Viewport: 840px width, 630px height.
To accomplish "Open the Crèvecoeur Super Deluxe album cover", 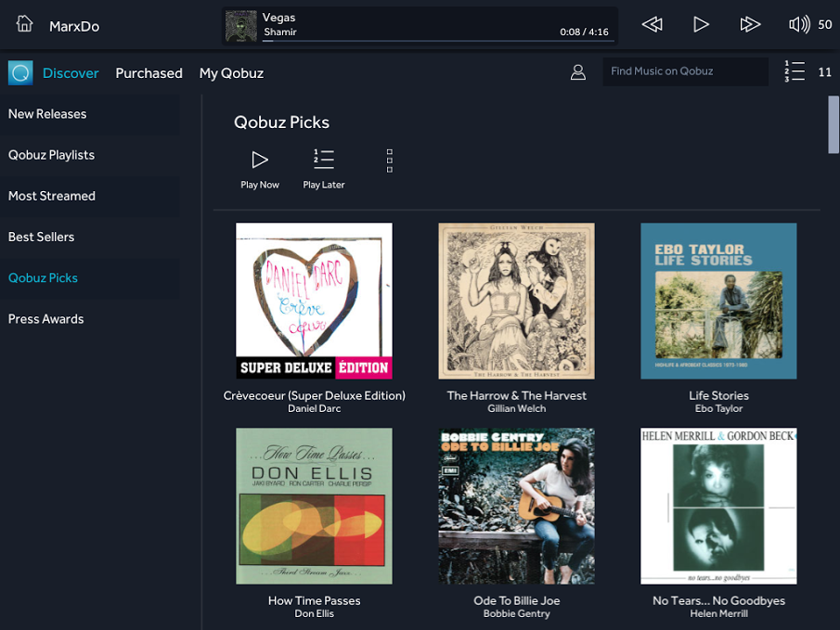I will 314,301.
